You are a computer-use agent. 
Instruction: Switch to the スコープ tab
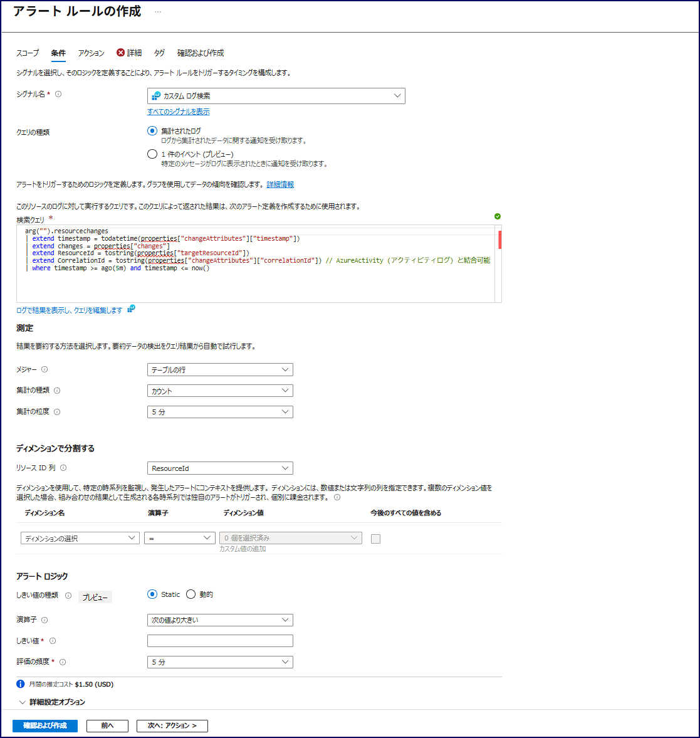pos(28,53)
